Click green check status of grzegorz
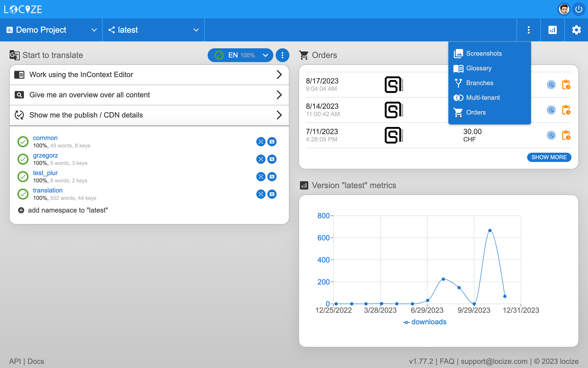The image size is (588, 368). [23, 159]
